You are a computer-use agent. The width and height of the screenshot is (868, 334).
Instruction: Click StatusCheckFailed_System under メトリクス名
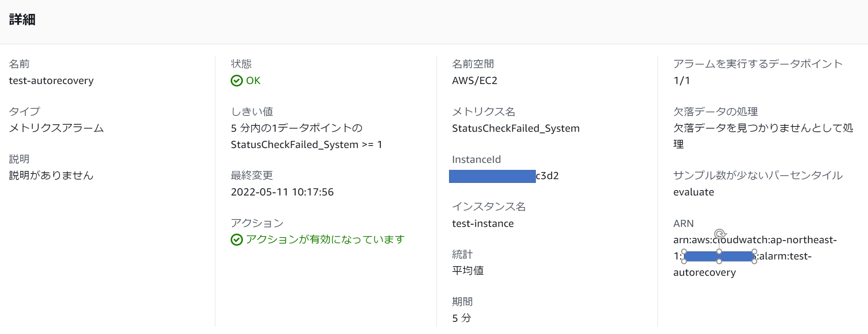516,128
